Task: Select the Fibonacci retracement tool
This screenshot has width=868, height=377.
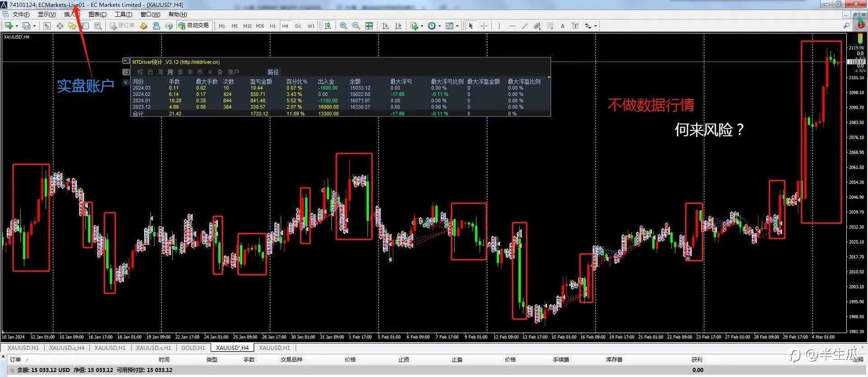Action: point(550,26)
